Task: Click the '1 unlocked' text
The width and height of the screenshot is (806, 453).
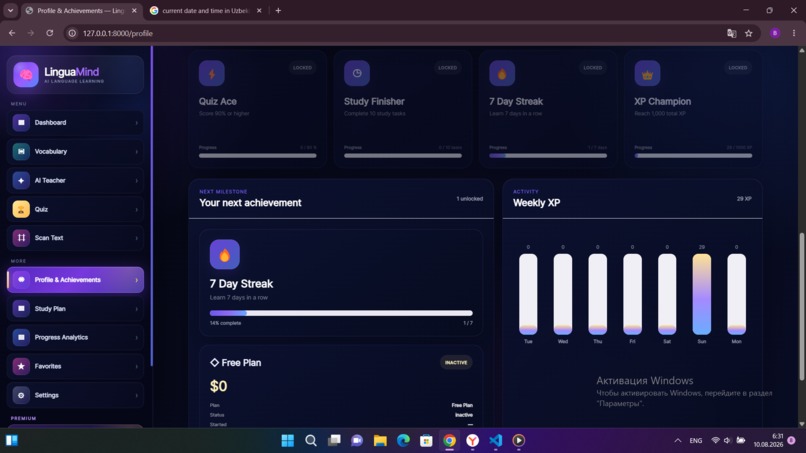Action: [x=469, y=198]
